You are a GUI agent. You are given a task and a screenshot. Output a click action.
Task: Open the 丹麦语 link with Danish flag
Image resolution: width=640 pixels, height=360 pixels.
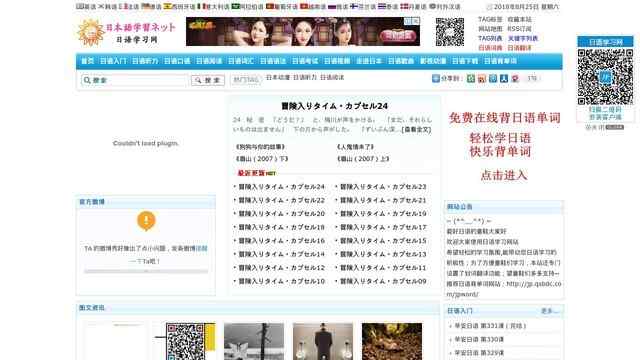click(413, 7)
